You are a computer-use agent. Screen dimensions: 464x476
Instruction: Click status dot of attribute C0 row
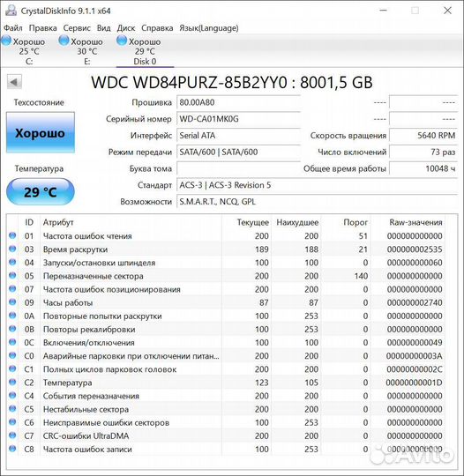[x=12, y=355]
